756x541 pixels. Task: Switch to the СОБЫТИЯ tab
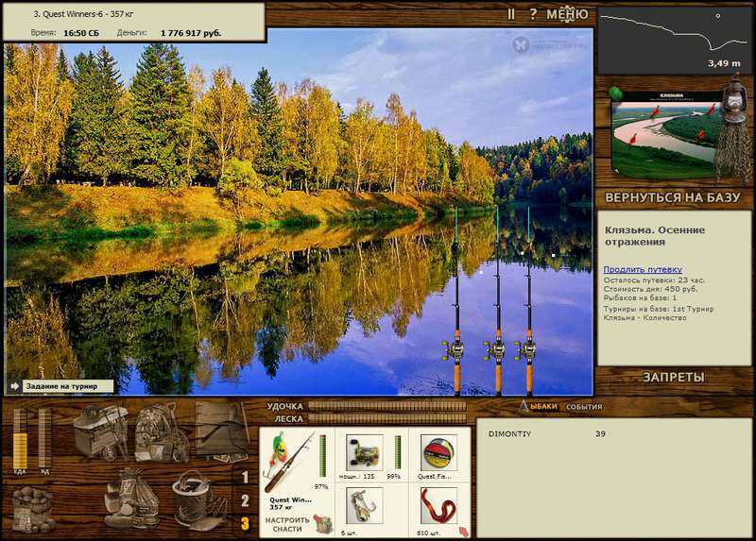(x=584, y=407)
